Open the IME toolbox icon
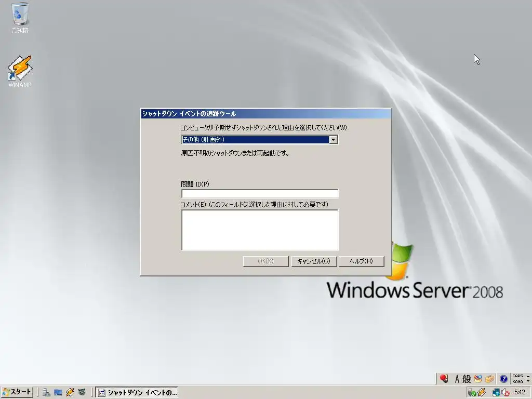This screenshot has width=532, height=399. [x=489, y=379]
